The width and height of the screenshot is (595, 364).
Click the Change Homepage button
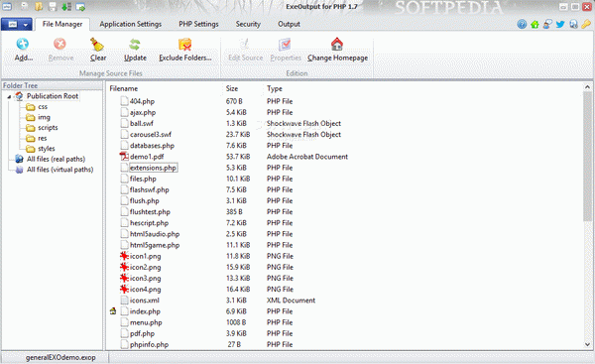[x=337, y=50]
